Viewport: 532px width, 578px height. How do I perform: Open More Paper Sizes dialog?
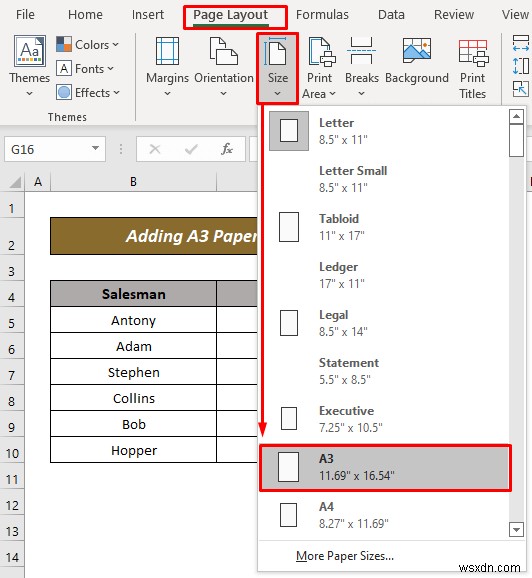(x=345, y=556)
